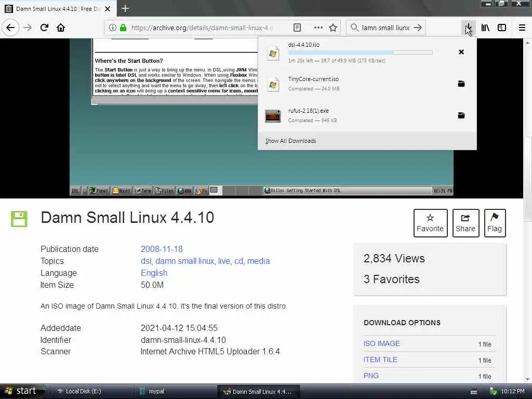Viewport: 532px width, 399px height.
Task: Select the Damn Small Linux 4.4.10 tab
Action: [58, 9]
